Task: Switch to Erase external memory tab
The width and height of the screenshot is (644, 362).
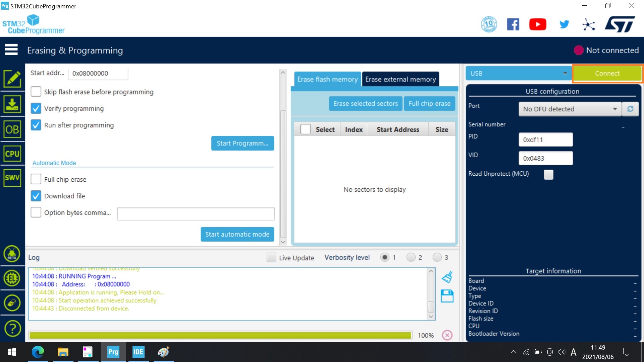Action: click(x=400, y=79)
